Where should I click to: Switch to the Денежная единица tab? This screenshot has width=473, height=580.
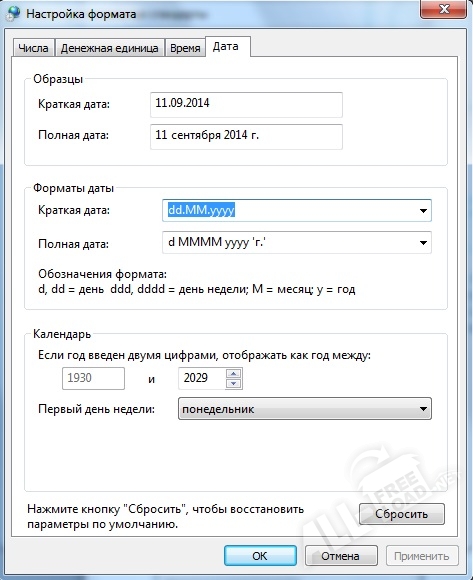coord(109,48)
